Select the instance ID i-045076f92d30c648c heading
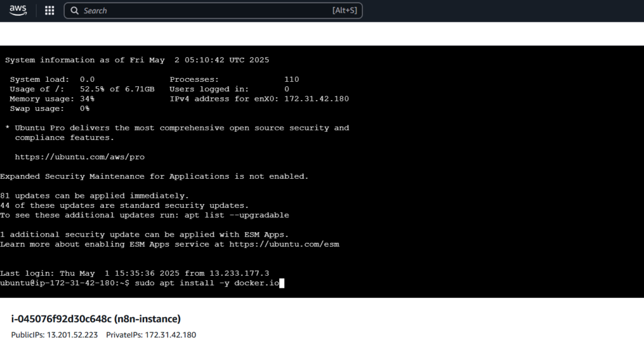644x362 pixels. (x=96, y=319)
